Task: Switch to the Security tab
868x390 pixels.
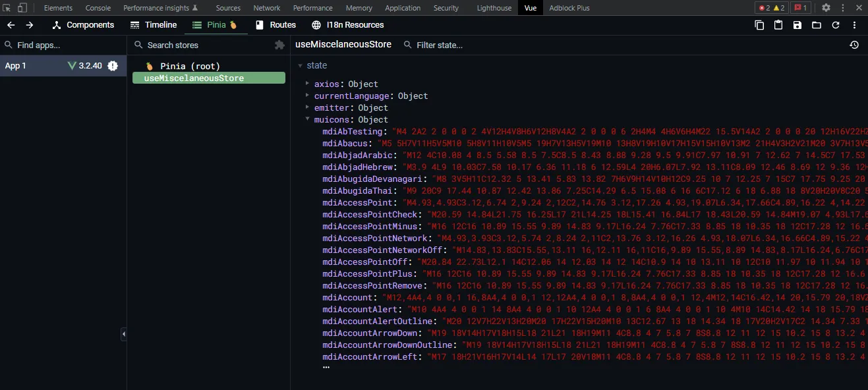Action: 446,8
